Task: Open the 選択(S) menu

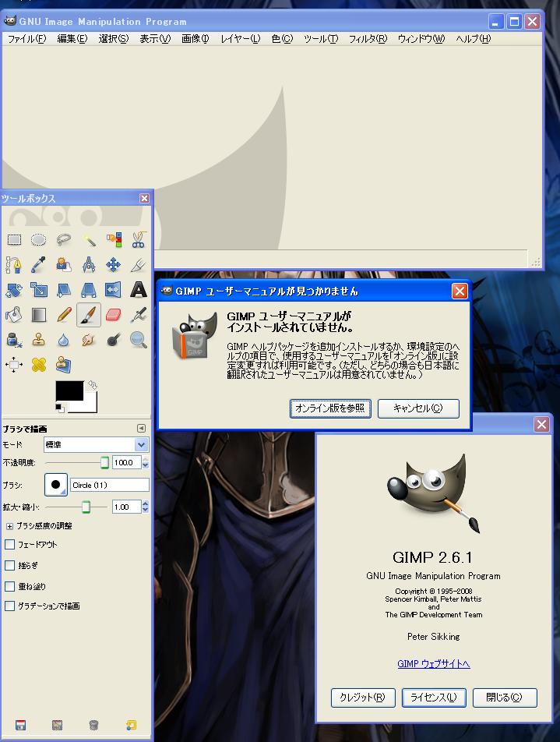Action: (x=114, y=39)
